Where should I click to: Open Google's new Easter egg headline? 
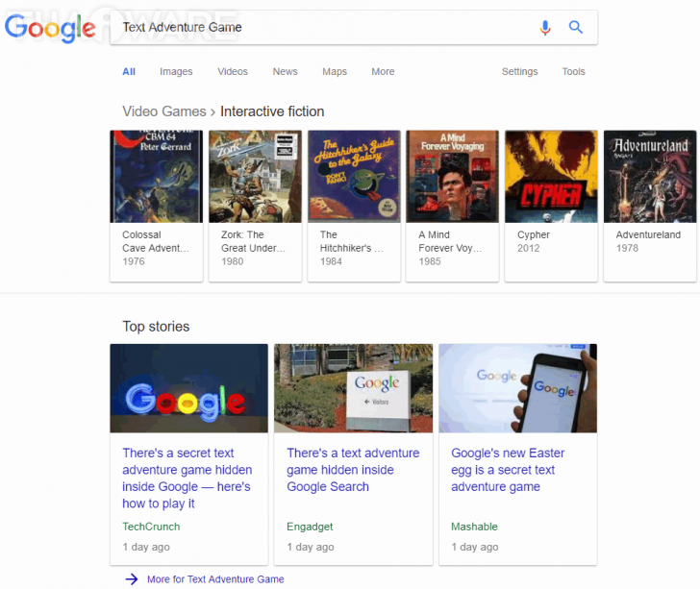[x=508, y=470]
